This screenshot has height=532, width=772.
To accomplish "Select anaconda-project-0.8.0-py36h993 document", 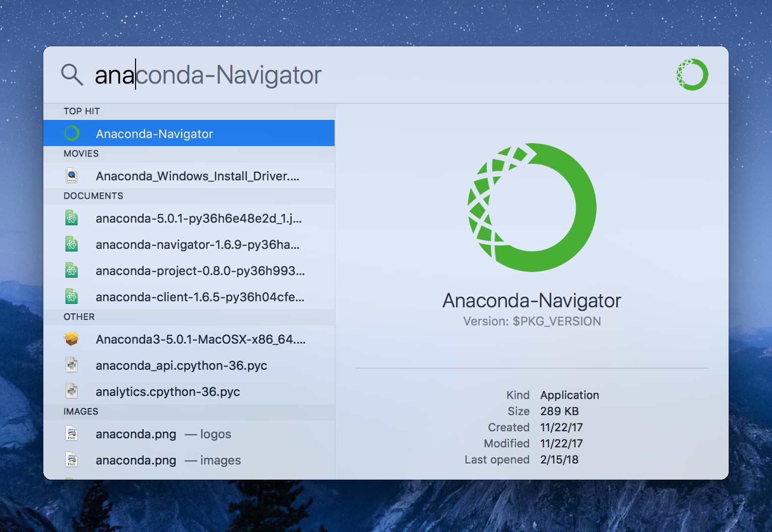I will (x=189, y=270).
